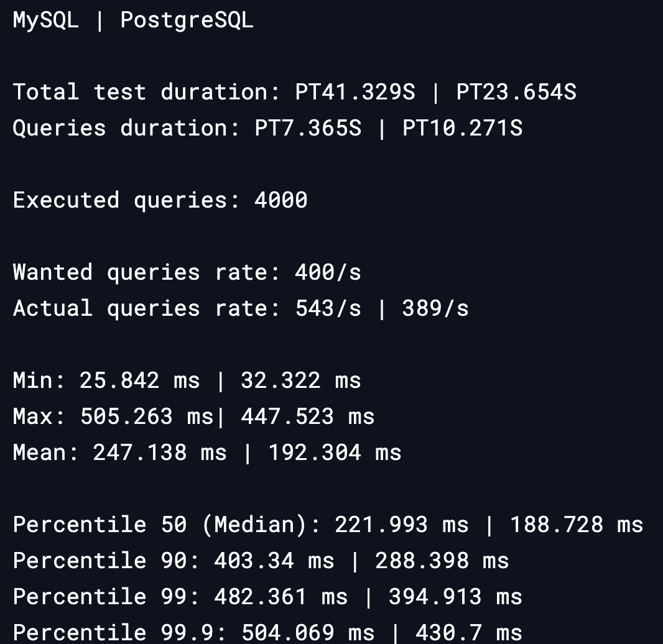This screenshot has height=644, width=663.
Task: Click the Mean value 247.138 ms
Action: (x=160, y=453)
